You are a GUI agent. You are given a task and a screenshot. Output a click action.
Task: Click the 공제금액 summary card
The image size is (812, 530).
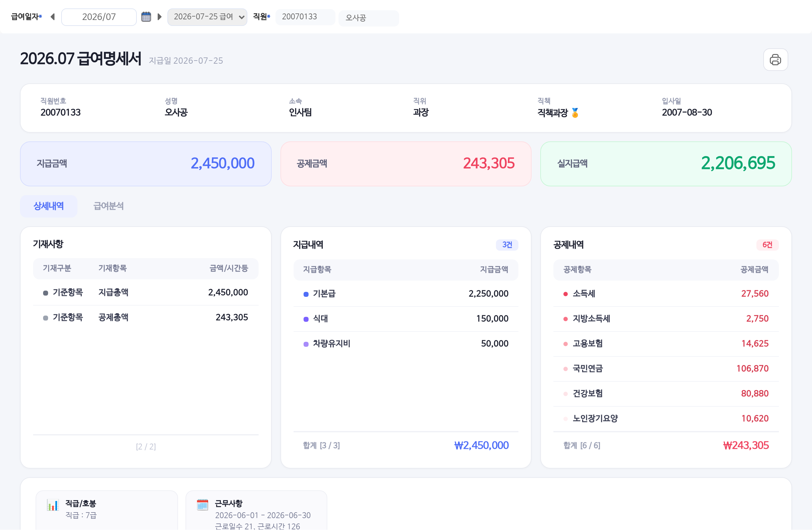[x=406, y=164]
